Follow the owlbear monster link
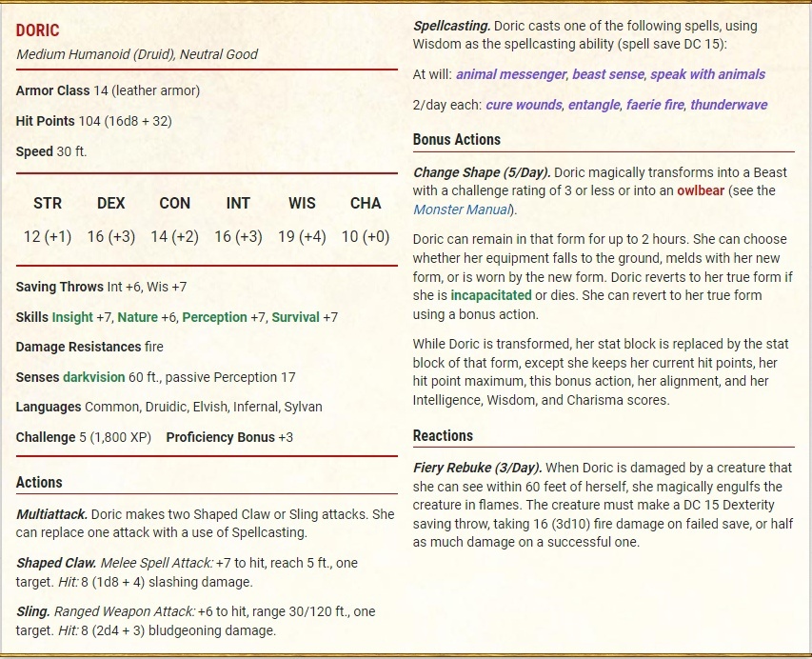This screenshot has width=812, height=659. click(x=700, y=190)
